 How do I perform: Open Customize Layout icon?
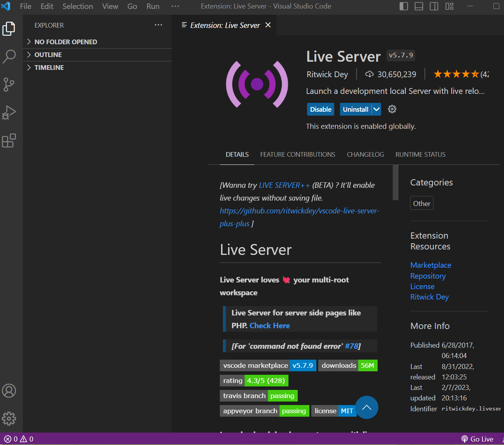pos(449,6)
